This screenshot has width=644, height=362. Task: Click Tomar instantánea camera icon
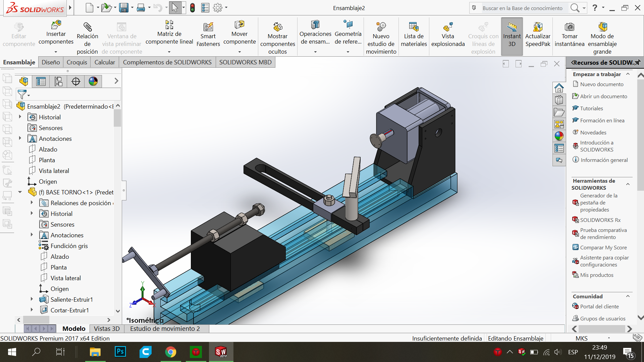pyautogui.click(x=569, y=27)
